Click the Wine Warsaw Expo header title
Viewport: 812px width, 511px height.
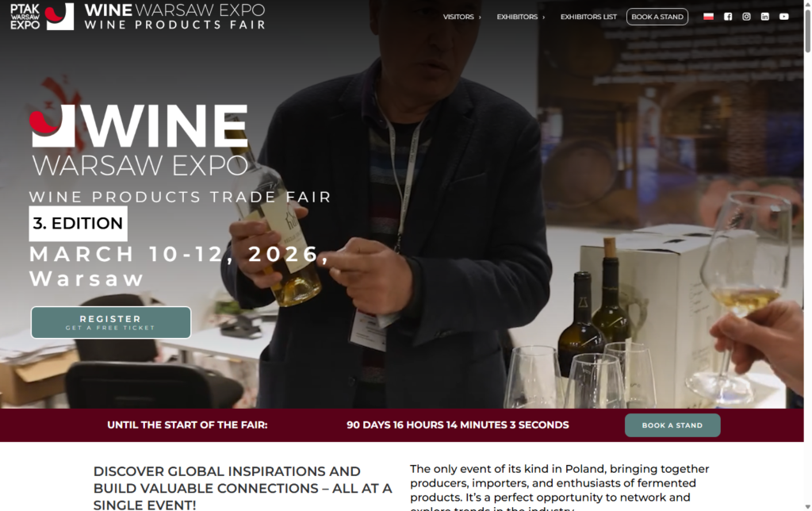click(x=174, y=17)
